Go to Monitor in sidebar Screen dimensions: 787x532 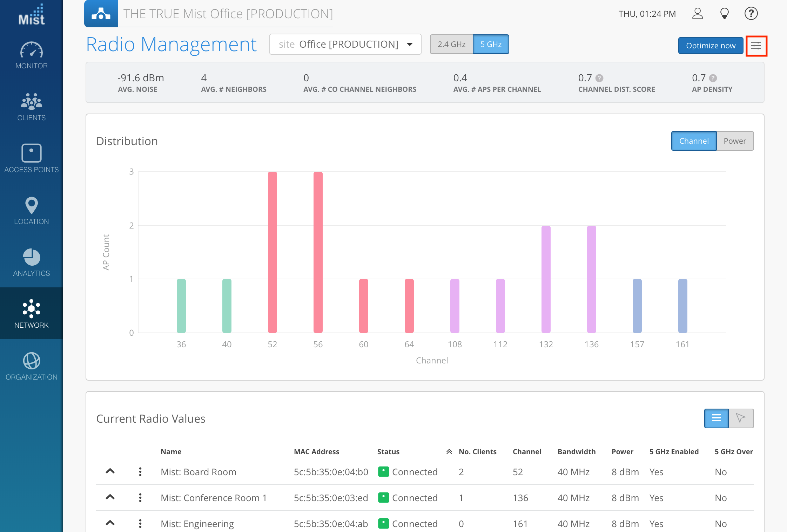point(32,56)
